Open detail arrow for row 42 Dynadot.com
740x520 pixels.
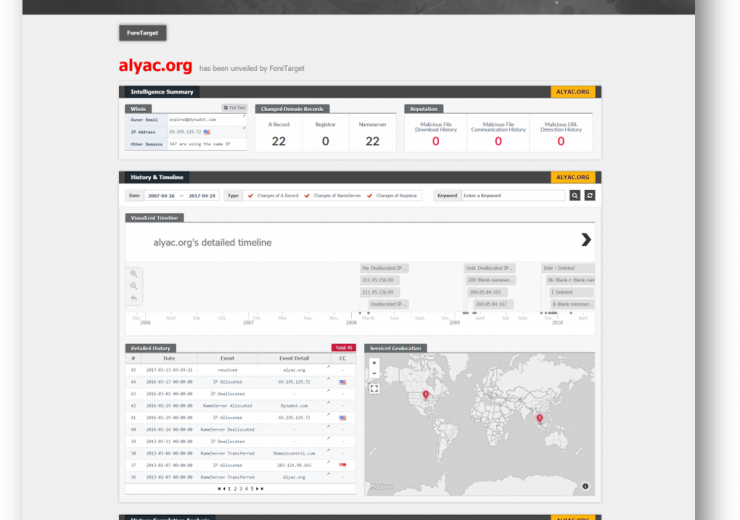tap(328, 403)
